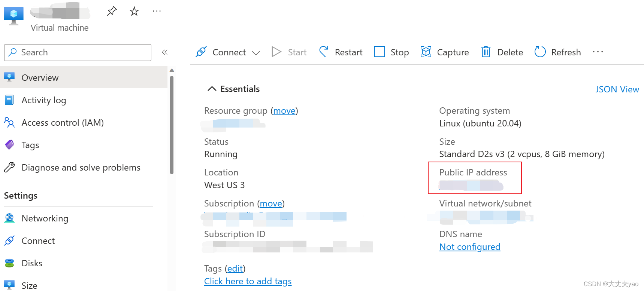Collapse the Essentials section

click(212, 89)
